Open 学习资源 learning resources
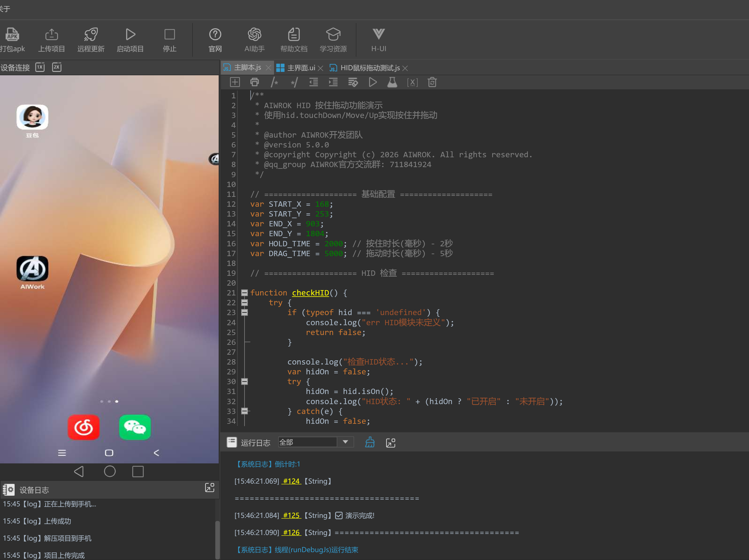Screen dimensions: 749x560 (x=333, y=40)
